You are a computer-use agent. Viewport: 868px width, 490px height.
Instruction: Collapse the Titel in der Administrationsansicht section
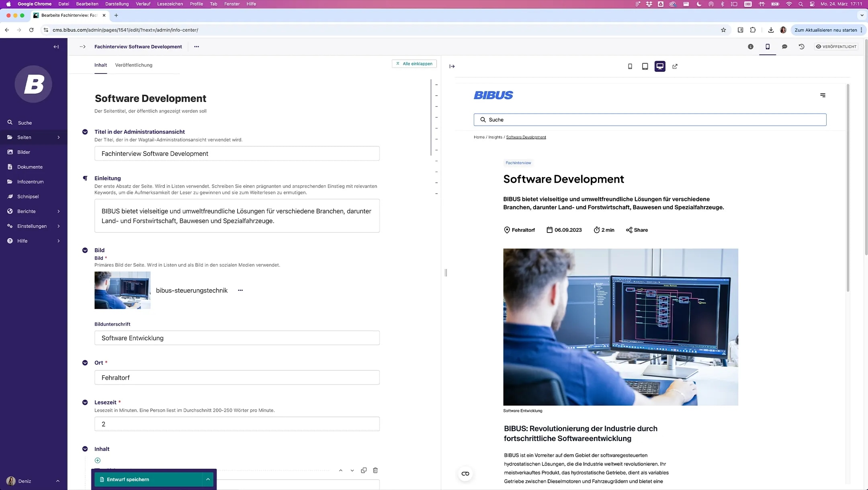click(85, 132)
